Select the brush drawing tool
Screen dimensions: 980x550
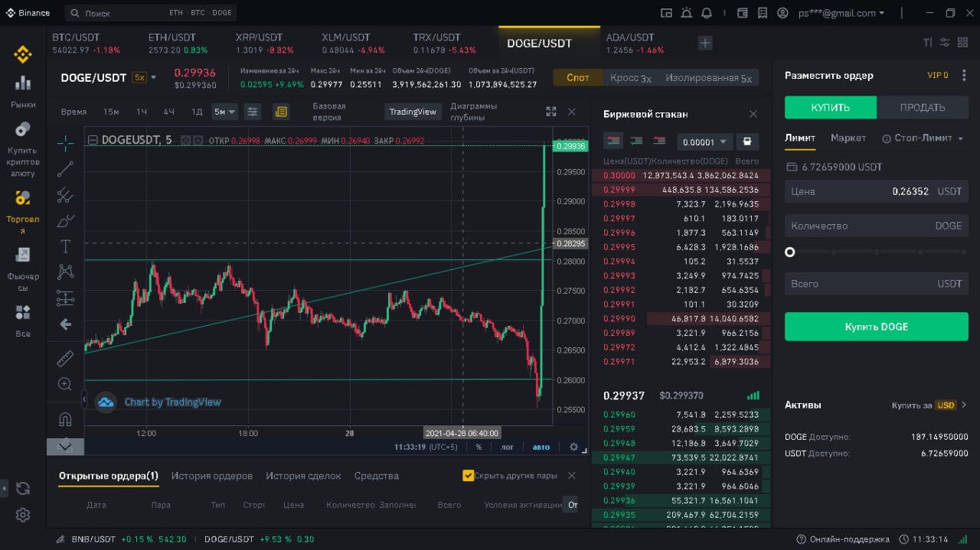pyautogui.click(x=65, y=221)
